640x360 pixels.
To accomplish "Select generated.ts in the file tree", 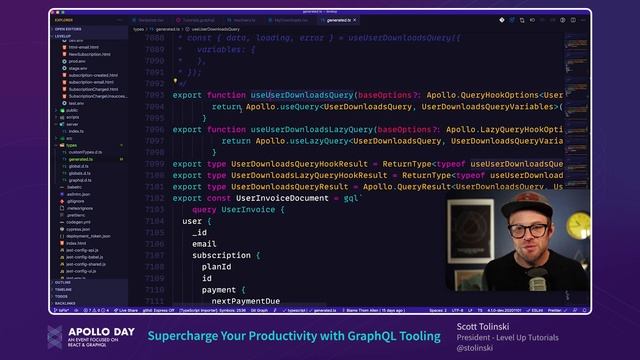I will [x=80, y=159].
